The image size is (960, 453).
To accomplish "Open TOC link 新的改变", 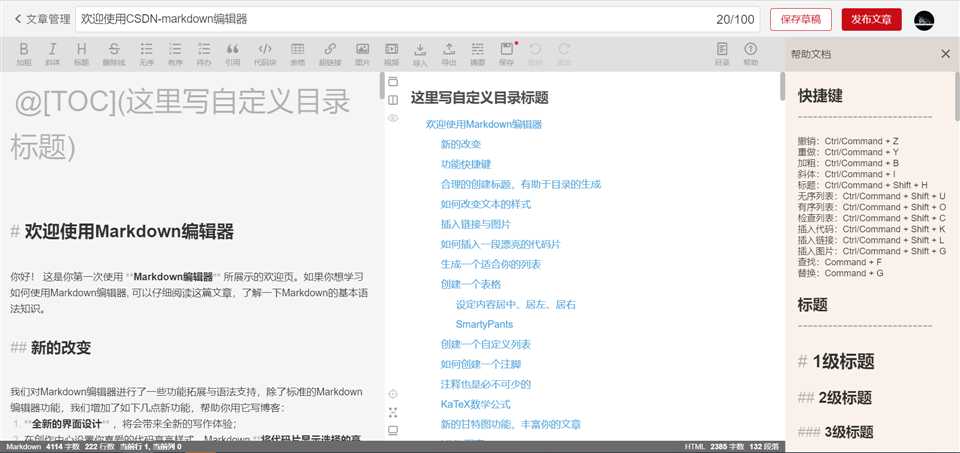I will click(x=460, y=144).
